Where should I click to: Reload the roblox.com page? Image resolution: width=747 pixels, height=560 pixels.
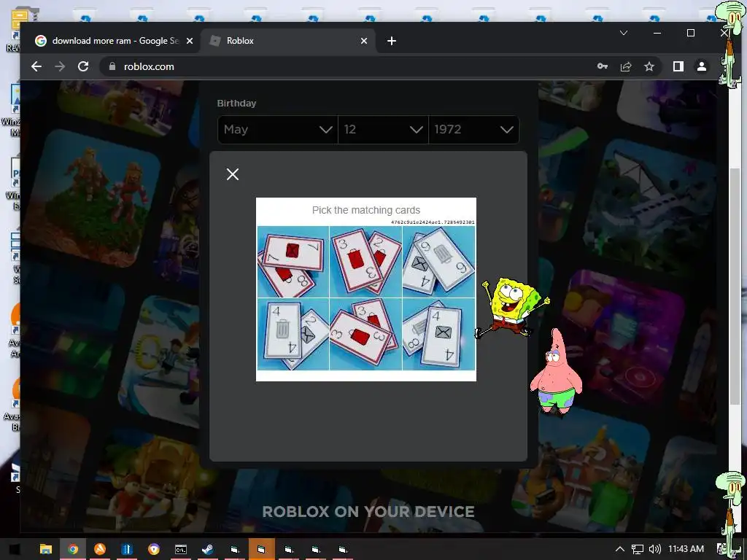coord(83,66)
